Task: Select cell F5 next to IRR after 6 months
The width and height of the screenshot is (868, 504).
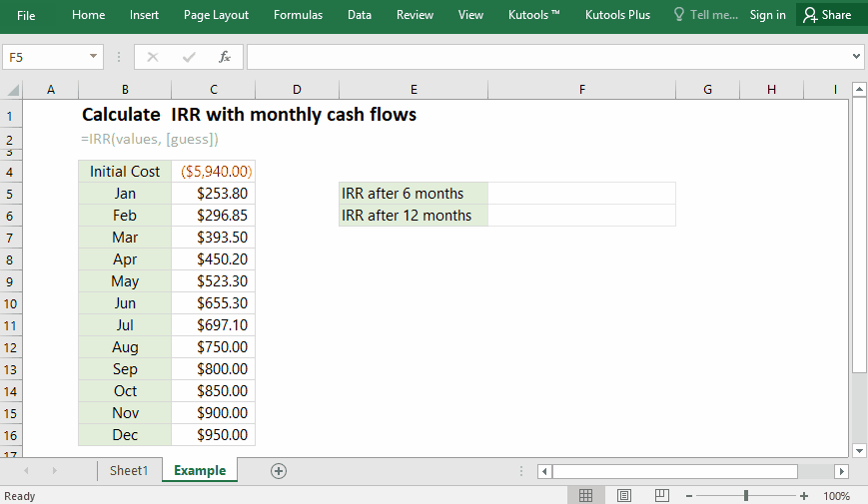Action: [x=581, y=194]
